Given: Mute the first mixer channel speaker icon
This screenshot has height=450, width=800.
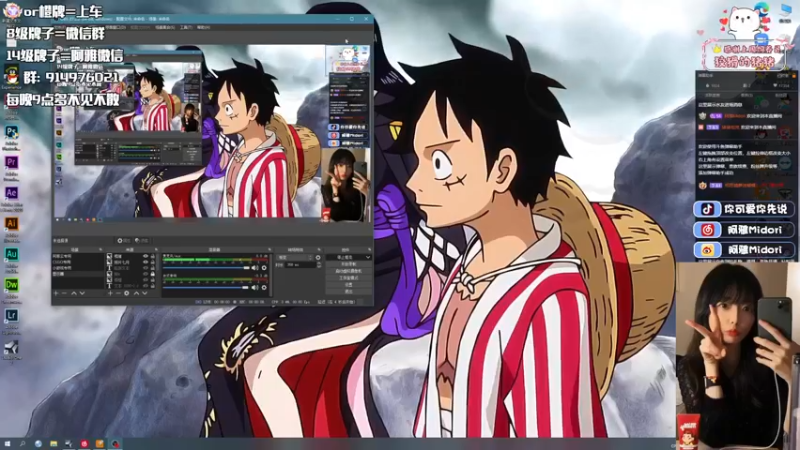Looking at the screenshot, I should (x=255, y=268).
